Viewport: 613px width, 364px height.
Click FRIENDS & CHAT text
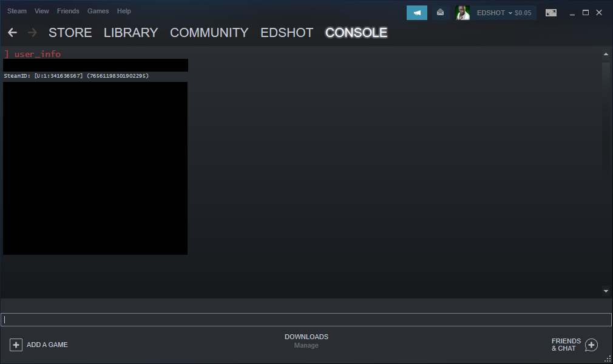tap(566, 345)
